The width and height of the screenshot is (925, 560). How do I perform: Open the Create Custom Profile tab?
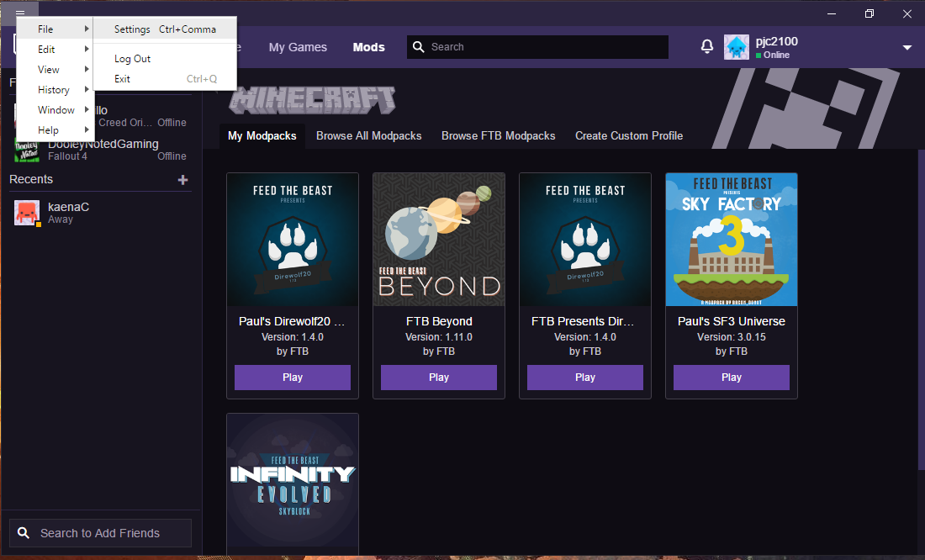(x=628, y=135)
